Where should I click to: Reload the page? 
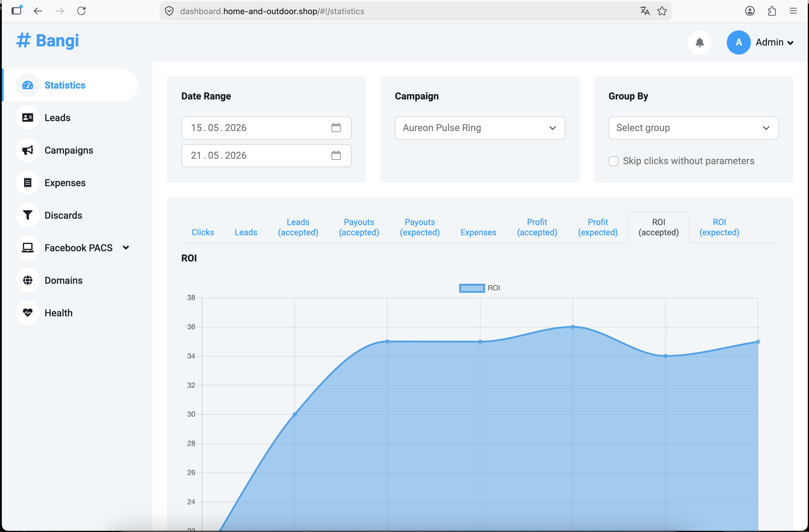[x=81, y=11]
